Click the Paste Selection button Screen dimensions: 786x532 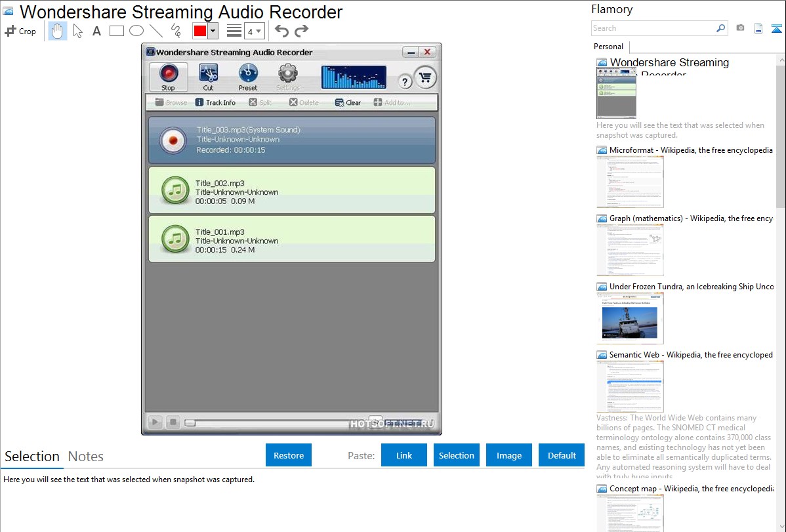pos(457,455)
